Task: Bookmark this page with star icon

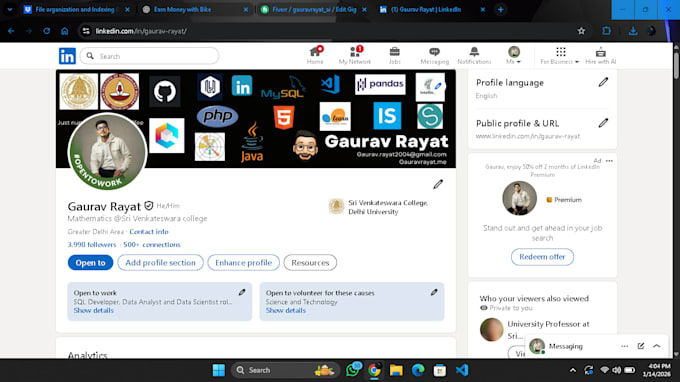Action: pyautogui.click(x=581, y=31)
